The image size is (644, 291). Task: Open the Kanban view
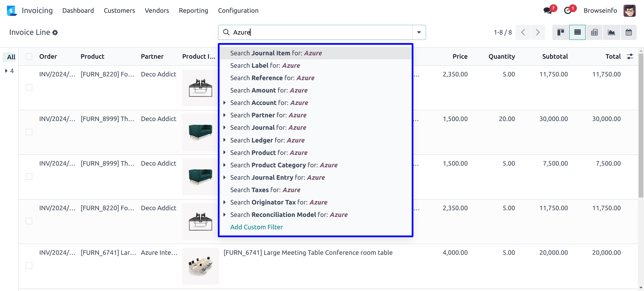[x=560, y=33]
